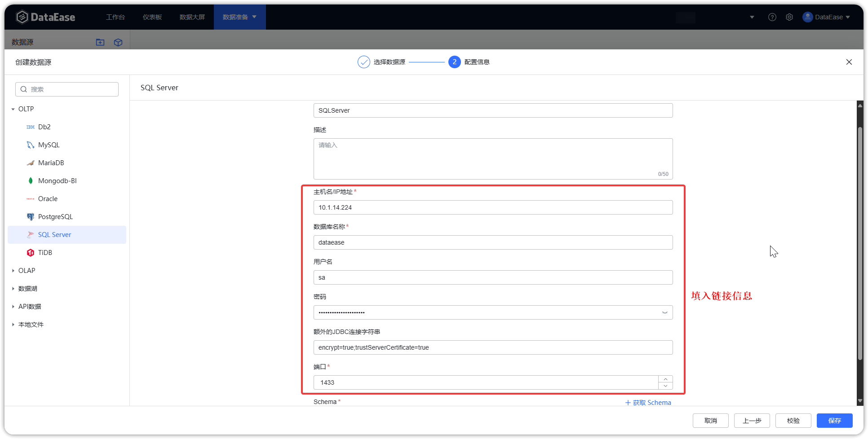The height and width of the screenshot is (439, 868).
Task: Select the TiDB data source icon
Action: (30, 252)
